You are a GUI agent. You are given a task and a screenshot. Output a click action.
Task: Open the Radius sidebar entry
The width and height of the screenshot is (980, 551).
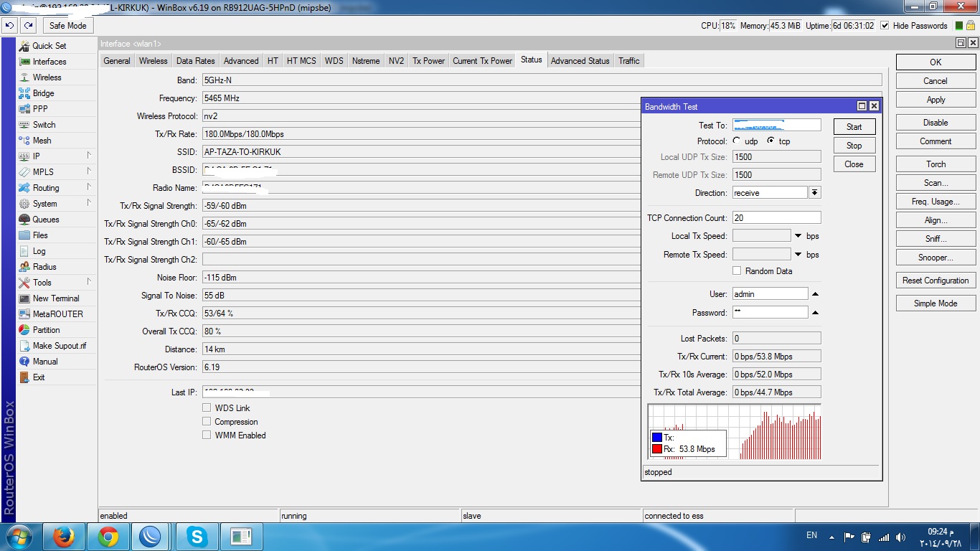coord(44,266)
